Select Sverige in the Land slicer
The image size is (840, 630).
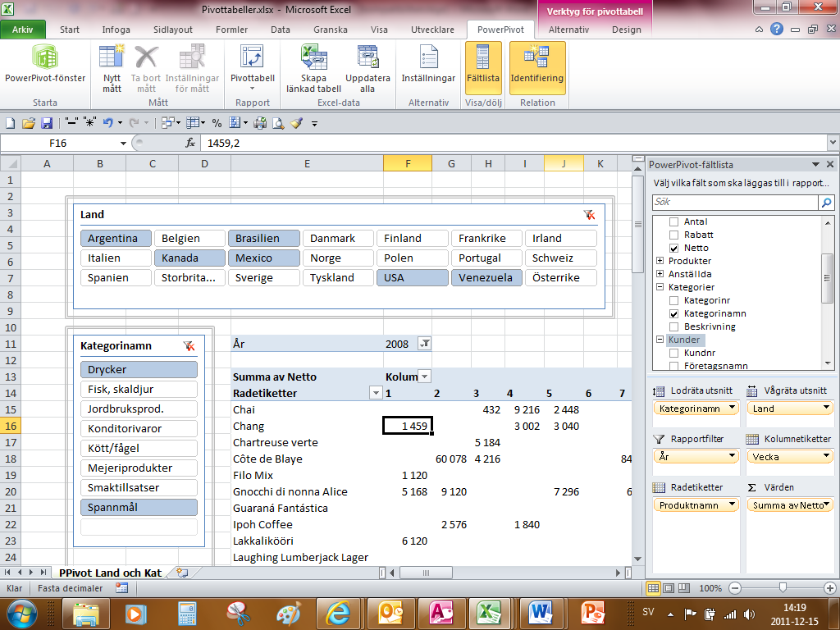tap(264, 278)
